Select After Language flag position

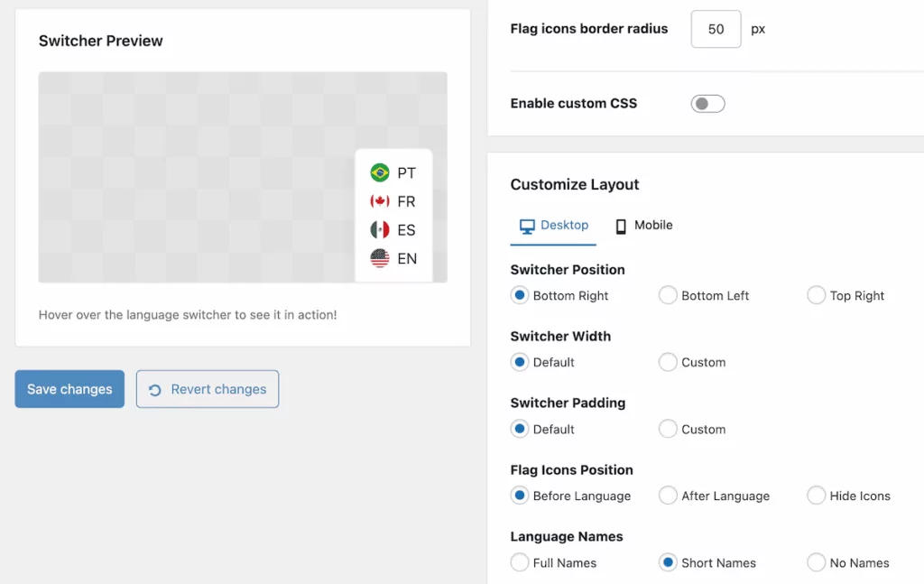click(668, 496)
